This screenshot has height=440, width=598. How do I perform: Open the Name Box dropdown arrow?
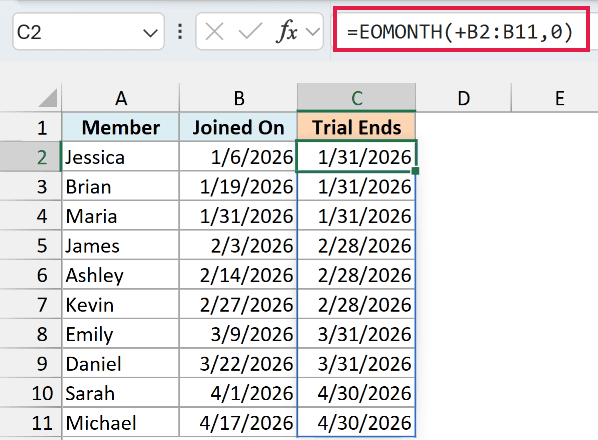pos(150,33)
